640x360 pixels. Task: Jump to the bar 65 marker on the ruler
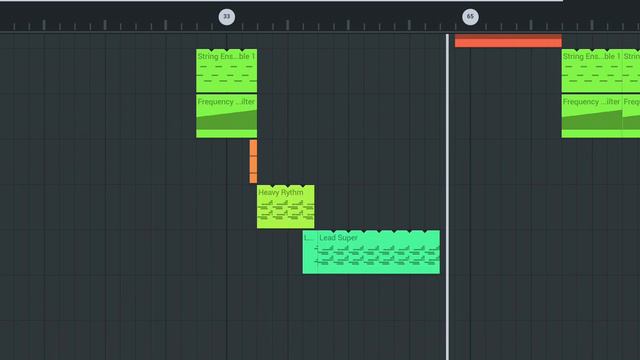point(470,17)
